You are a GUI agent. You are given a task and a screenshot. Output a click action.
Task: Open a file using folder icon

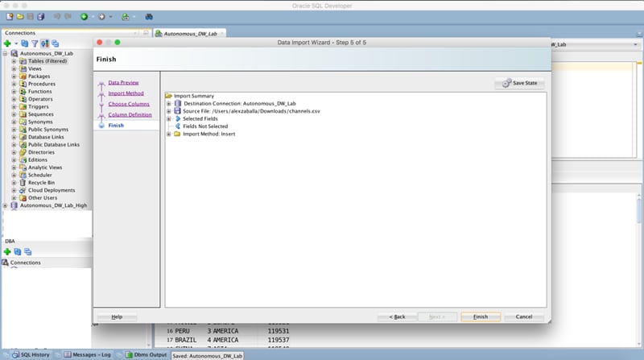click(19, 16)
